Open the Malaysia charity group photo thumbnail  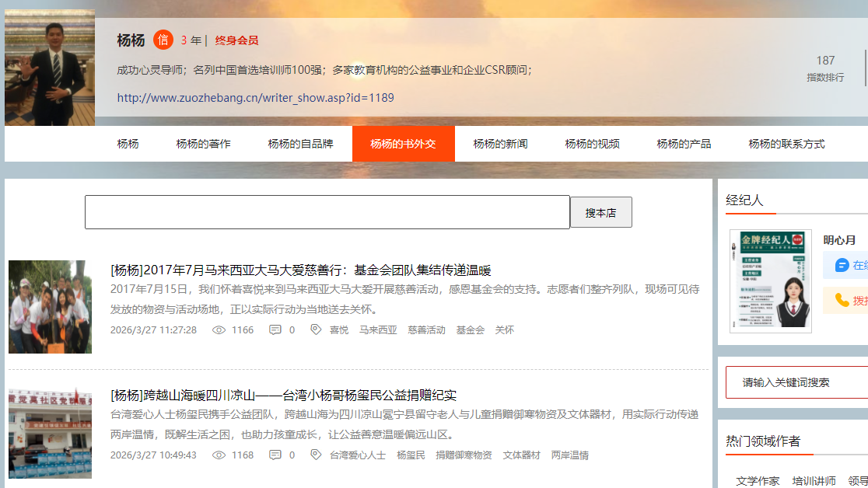coord(50,307)
